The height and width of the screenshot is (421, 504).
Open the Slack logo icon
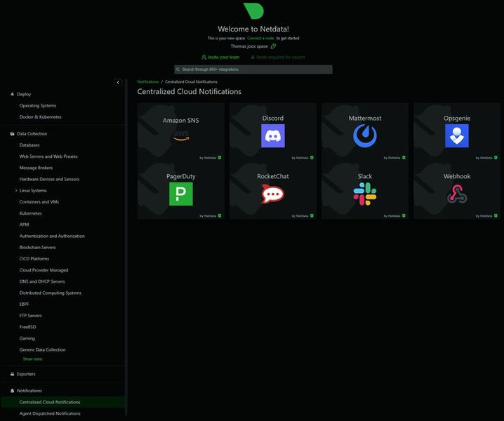365,194
